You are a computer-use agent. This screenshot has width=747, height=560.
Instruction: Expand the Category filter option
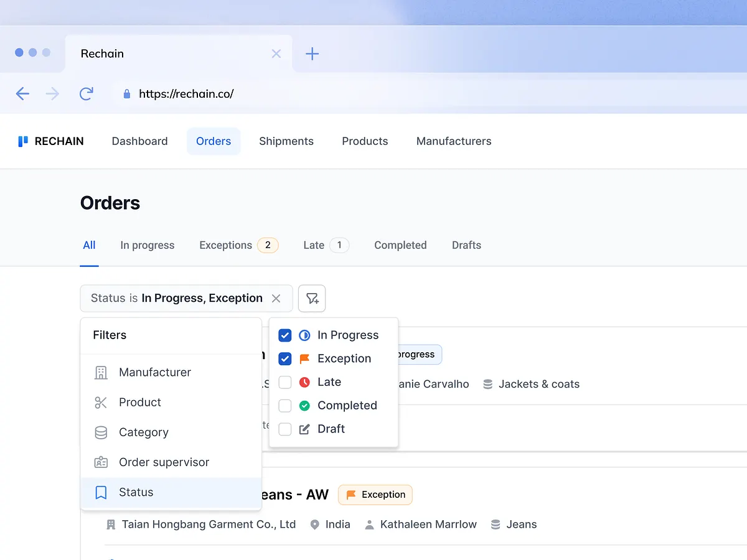[171, 432]
